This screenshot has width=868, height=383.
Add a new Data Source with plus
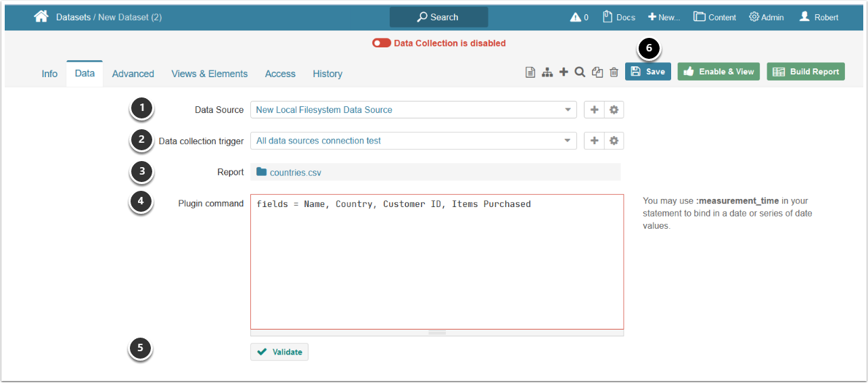594,110
